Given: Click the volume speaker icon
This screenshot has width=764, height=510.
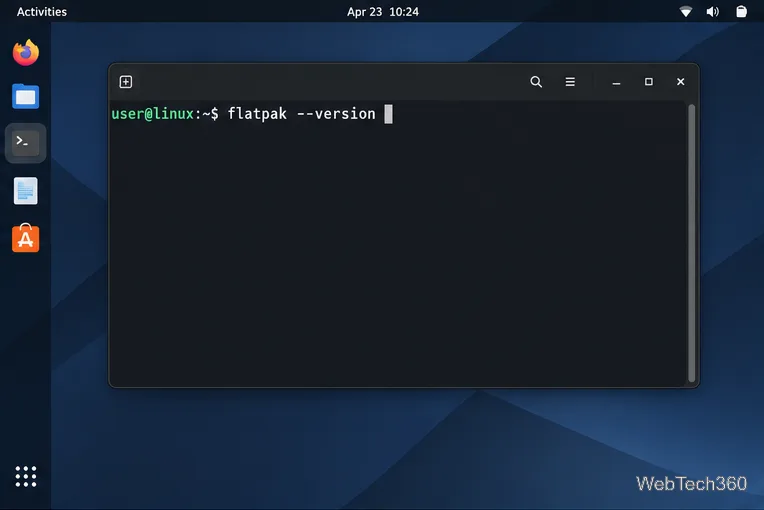Looking at the screenshot, I should [x=713, y=12].
